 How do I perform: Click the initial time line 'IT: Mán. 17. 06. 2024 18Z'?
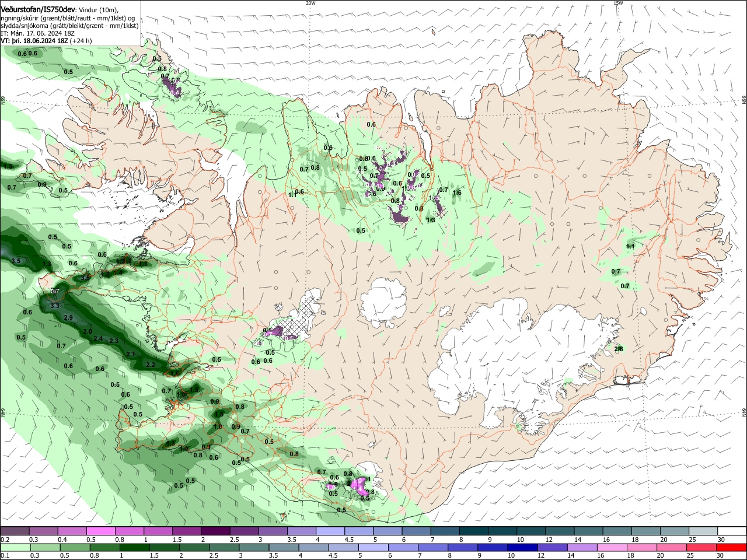(x=37, y=33)
